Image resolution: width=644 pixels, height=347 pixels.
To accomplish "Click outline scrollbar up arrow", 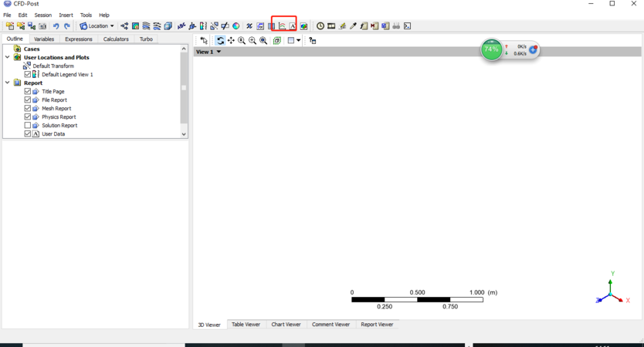I will point(184,49).
